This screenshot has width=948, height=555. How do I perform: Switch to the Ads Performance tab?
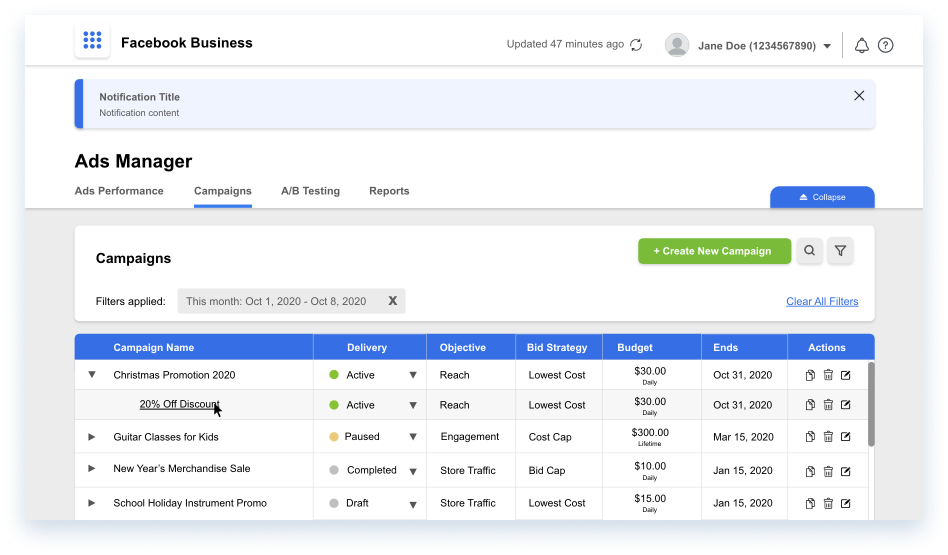[119, 191]
